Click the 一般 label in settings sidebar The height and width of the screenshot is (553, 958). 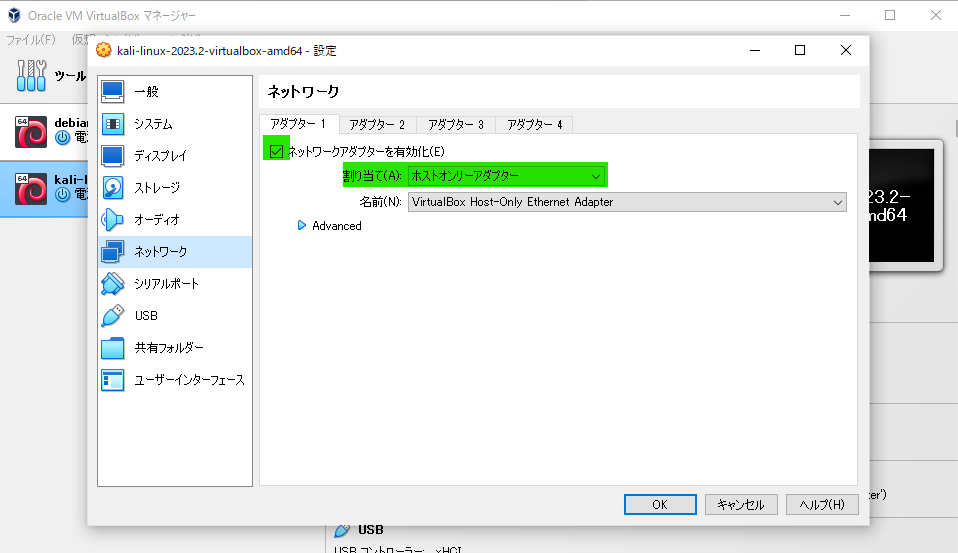coord(147,92)
